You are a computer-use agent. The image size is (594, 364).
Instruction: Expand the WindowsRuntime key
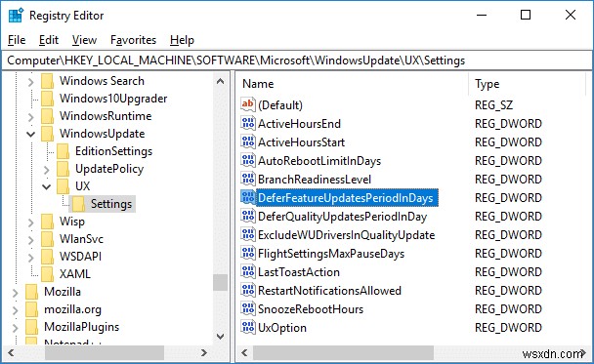30,117
